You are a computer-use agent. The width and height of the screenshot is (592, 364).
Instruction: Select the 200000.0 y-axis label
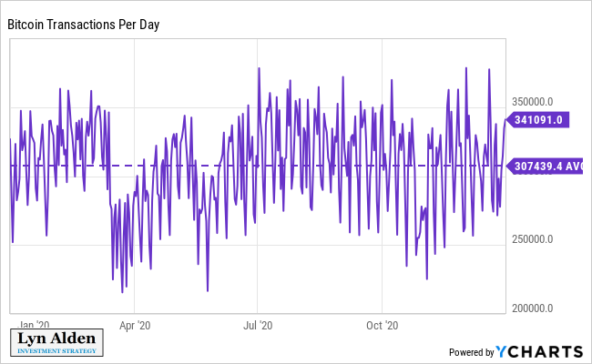[x=533, y=308]
